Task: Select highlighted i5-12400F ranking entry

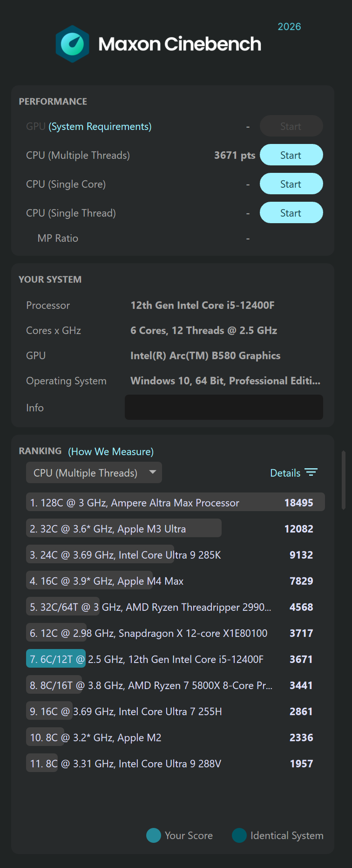Action: point(175,659)
